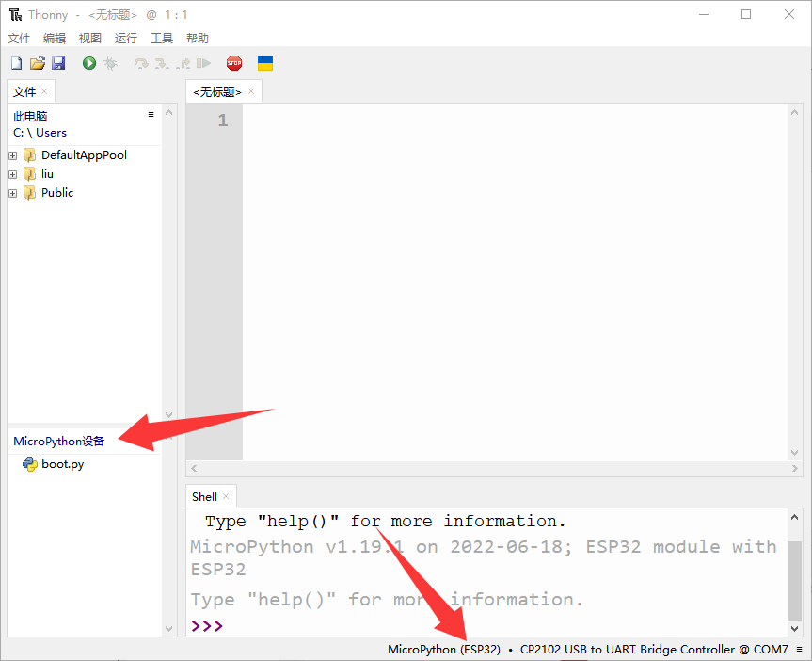
Task: Select boot.py on the MicroPython device
Action: pyautogui.click(x=85, y=464)
